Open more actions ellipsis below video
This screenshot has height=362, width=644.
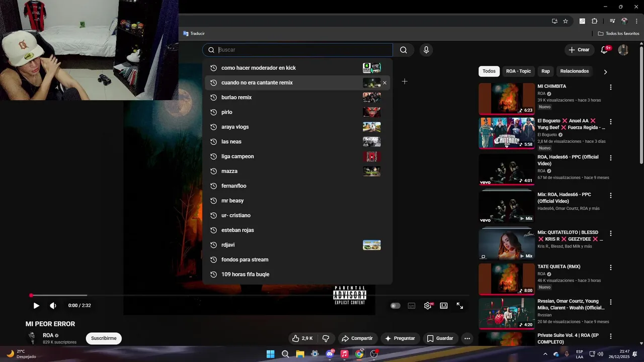(x=467, y=338)
